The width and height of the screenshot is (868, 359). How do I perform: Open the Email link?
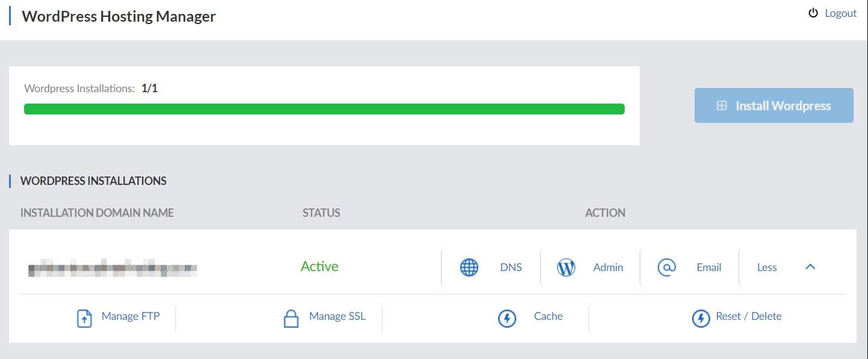(709, 267)
